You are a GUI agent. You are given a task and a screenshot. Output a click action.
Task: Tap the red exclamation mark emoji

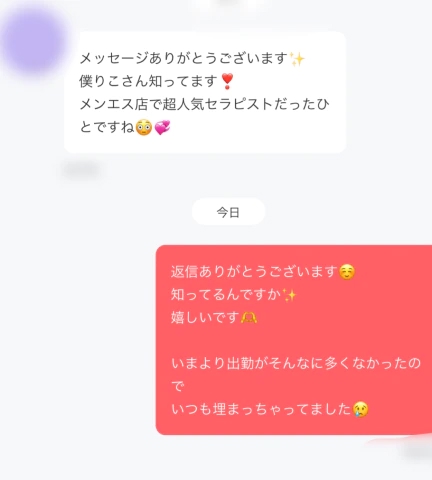(227, 82)
